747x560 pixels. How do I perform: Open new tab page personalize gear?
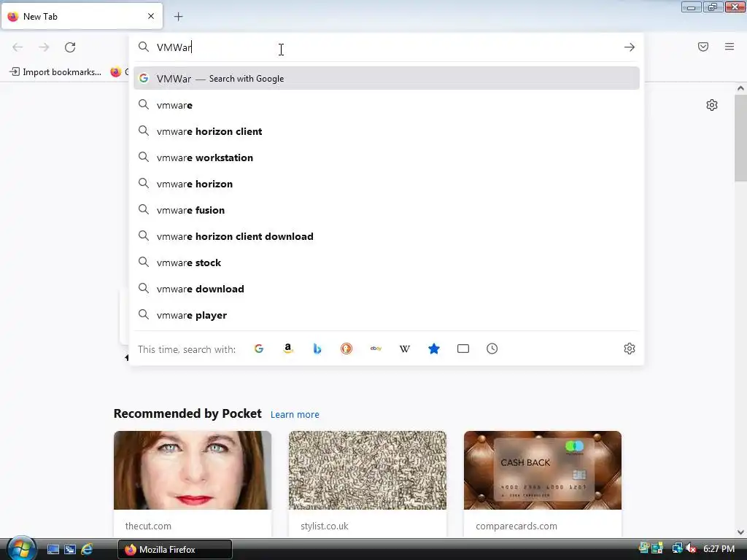tap(712, 105)
